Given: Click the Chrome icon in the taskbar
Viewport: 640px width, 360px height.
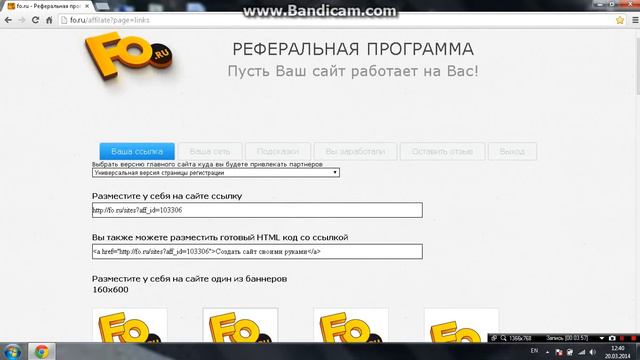Looking at the screenshot, I should [41, 352].
